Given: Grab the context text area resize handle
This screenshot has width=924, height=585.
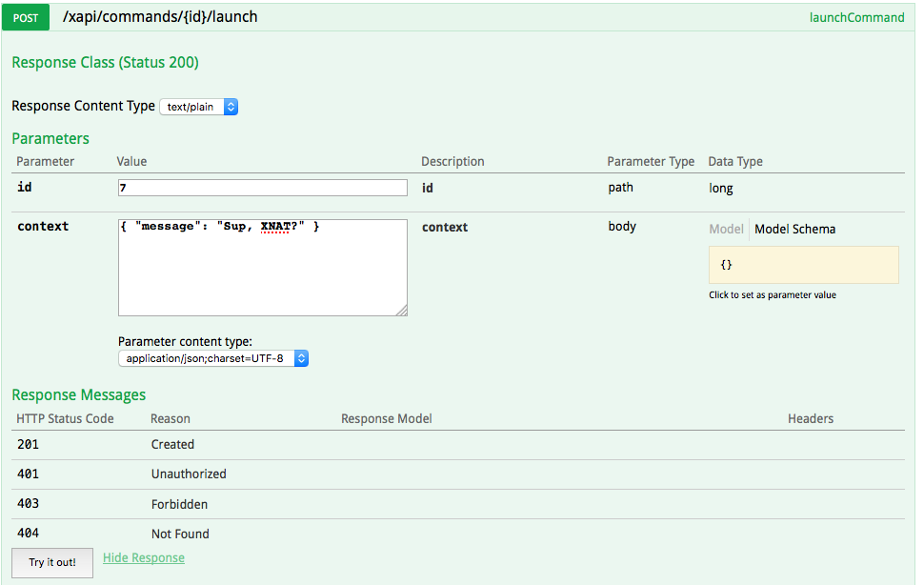Looking at the screenshot, I should tap(401, 310).
